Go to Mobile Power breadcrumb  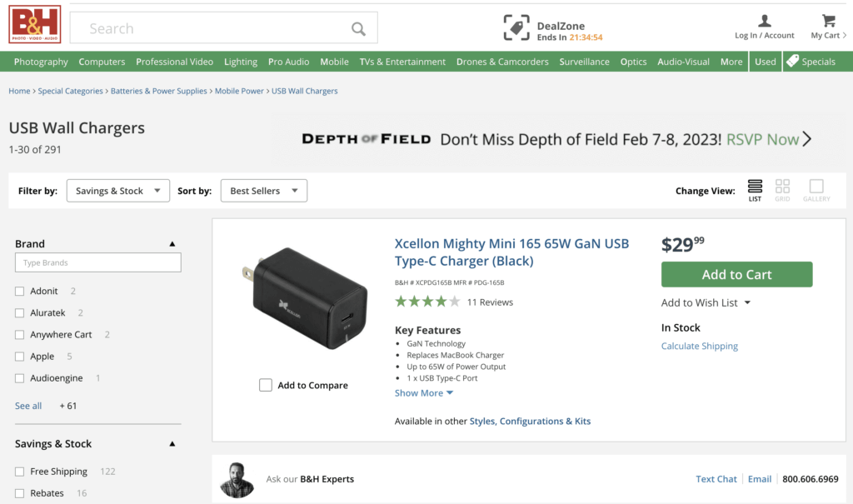pos(239,91)
